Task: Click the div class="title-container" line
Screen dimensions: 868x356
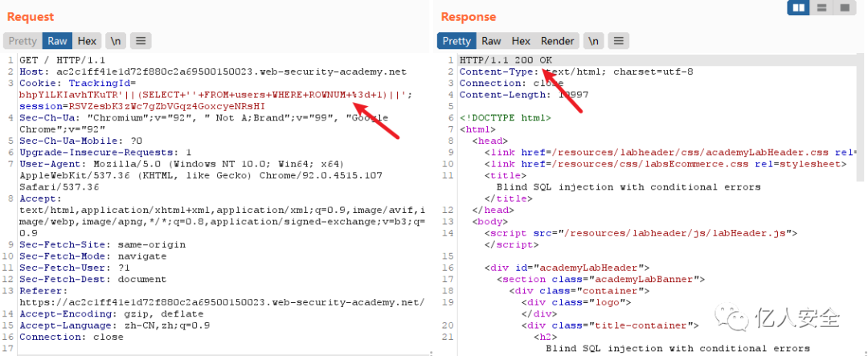Action: tap(610, 325)
